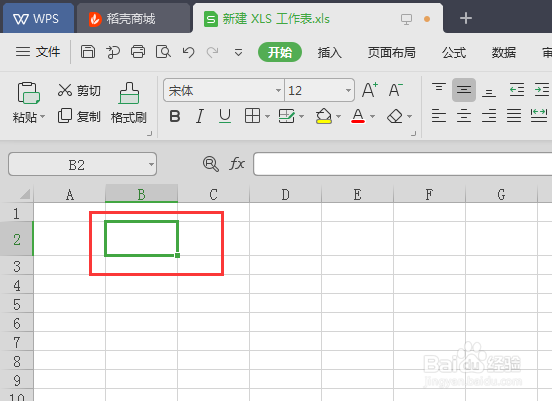
Task: Click the zoom magnifier beside fx
Action: (211, 164)
